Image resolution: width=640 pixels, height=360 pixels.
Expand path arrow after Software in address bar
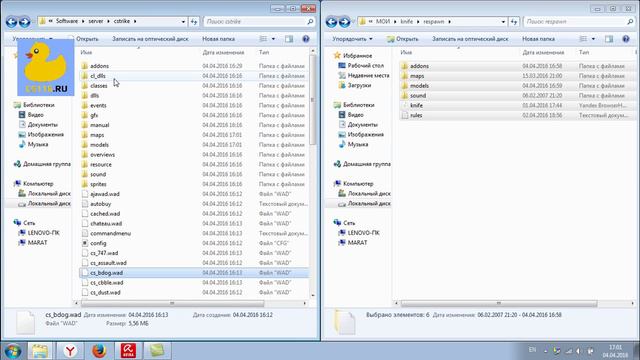coord(83,21)
